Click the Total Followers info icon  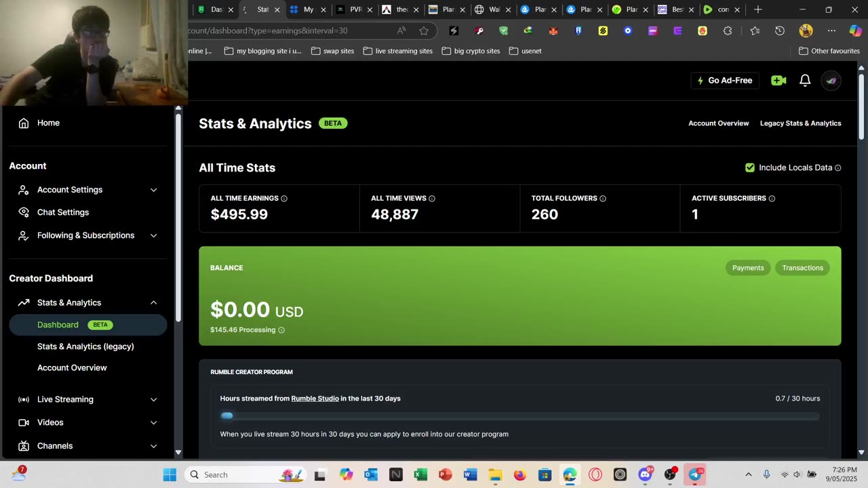[603, 199]
